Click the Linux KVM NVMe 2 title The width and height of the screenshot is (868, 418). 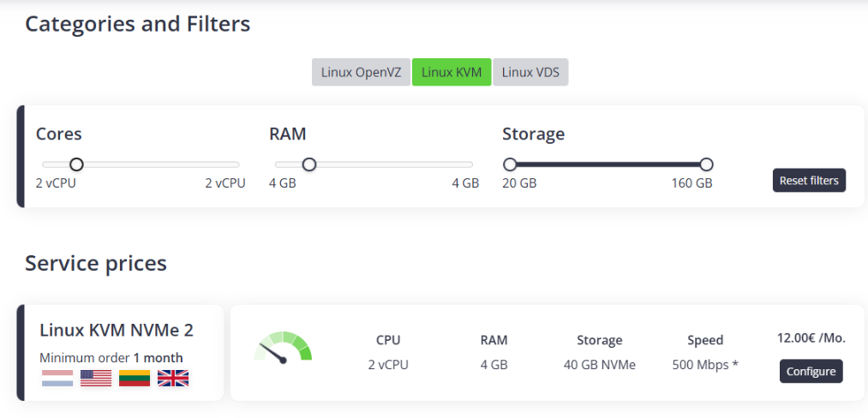pos(117,330)
